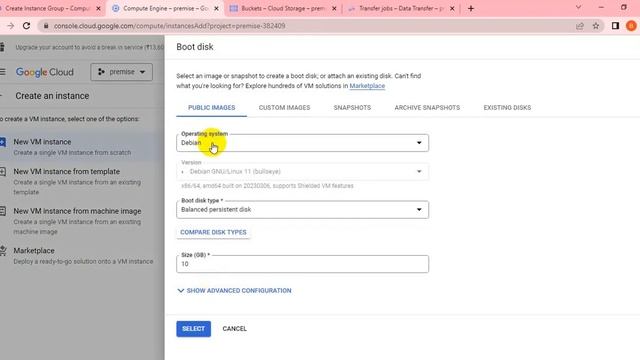
Task: Switch to Create Instance Group tab
Action: (x=47, y=8)
